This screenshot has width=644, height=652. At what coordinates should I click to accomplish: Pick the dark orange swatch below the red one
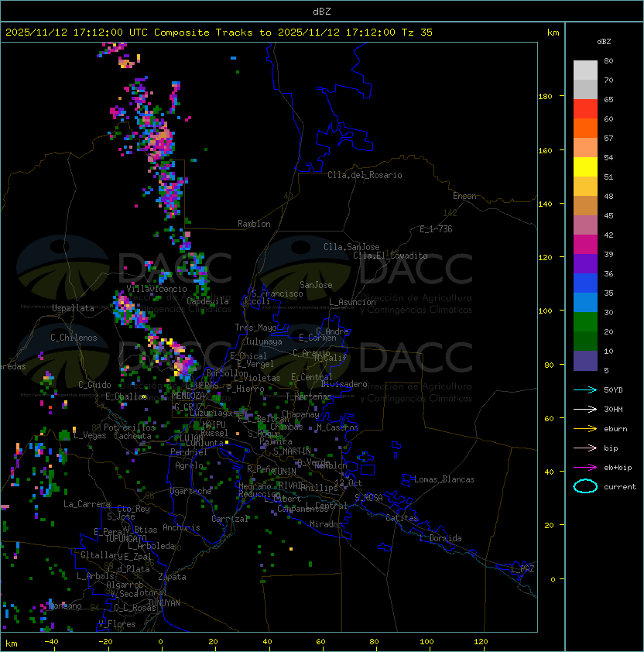point(585,128)
